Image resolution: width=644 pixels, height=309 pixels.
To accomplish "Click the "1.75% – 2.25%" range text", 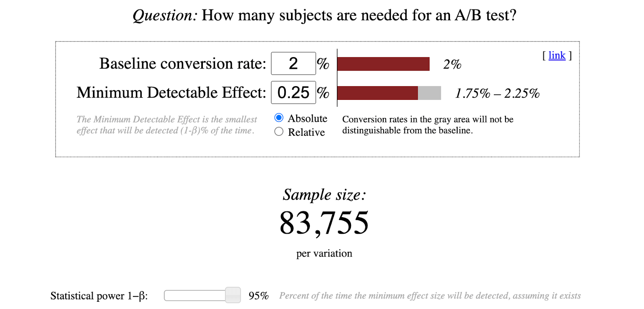I will 497,93.
